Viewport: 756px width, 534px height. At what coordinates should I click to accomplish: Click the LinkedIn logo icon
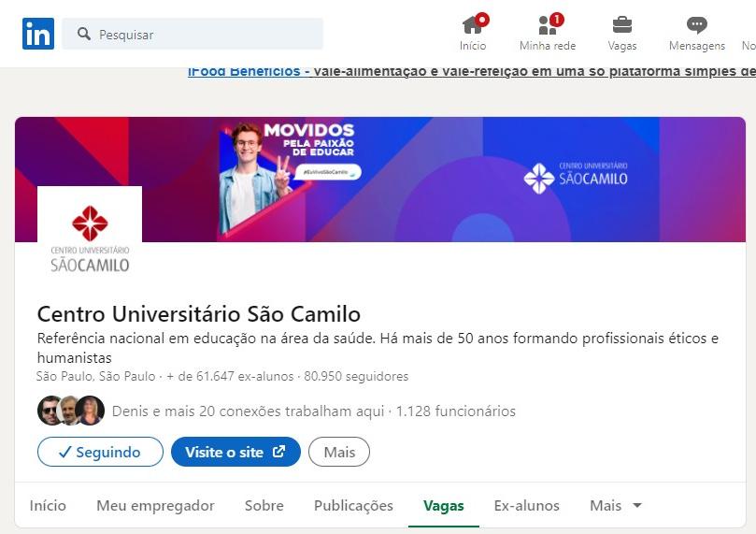click(x=38, y=34)
